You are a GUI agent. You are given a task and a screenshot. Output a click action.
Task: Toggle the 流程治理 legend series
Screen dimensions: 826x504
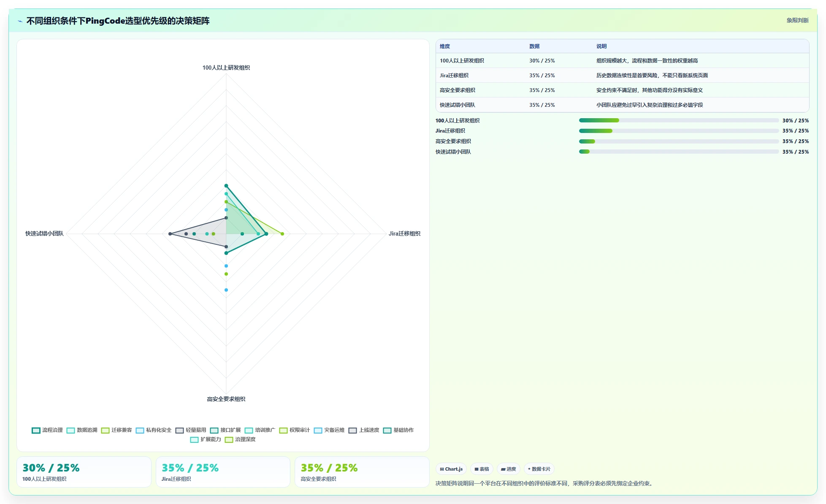pyautogui.click(x=47, y=430)
